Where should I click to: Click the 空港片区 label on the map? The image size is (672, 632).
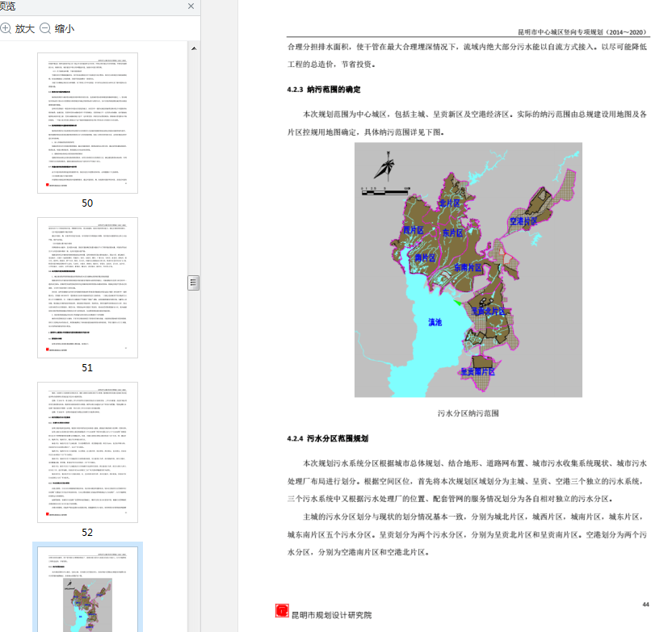tap(523, 221)
